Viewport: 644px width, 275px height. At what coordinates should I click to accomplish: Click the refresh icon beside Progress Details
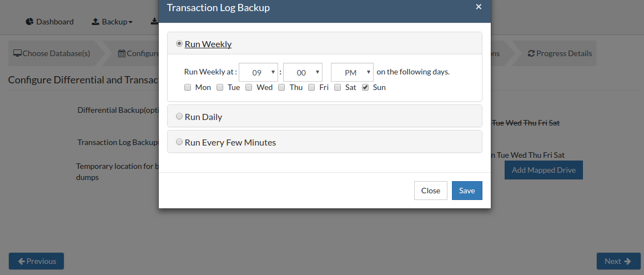(531, 53)
